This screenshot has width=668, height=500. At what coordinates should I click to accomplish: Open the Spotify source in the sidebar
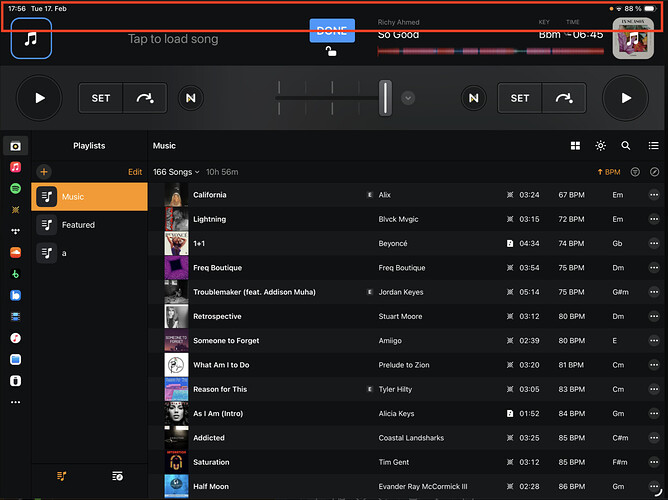pos(15,188)
